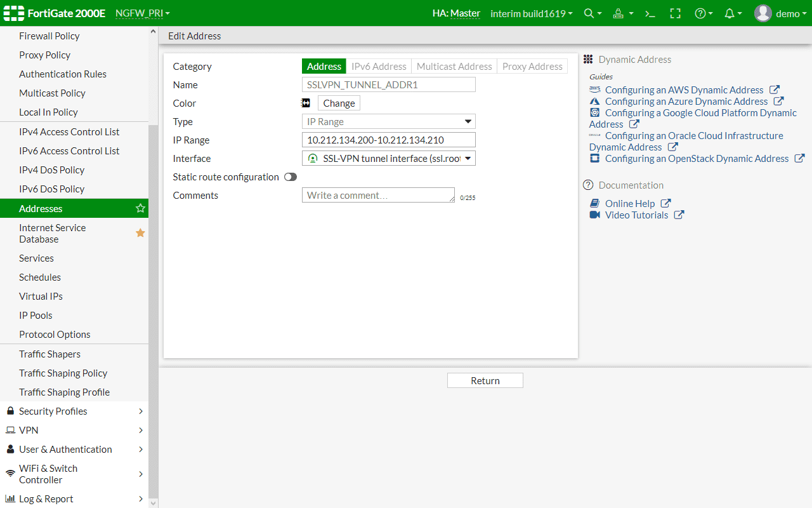Expand the Security Profiles menu
The height and width of the screenshot is (508, 812).
(x=140, y=411)
